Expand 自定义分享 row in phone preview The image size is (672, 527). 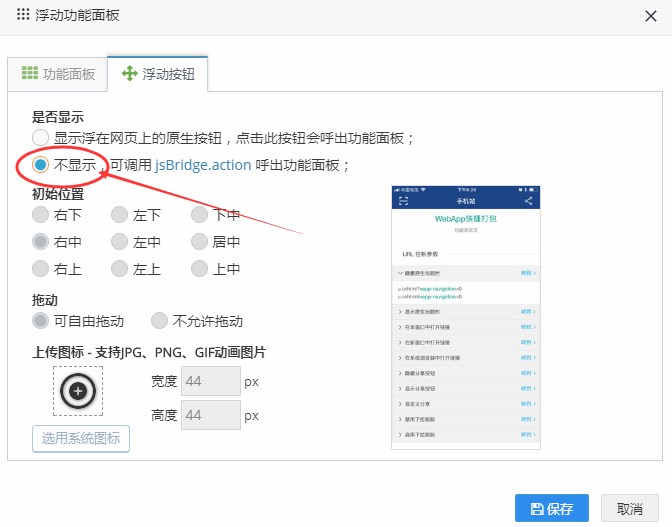466,404
